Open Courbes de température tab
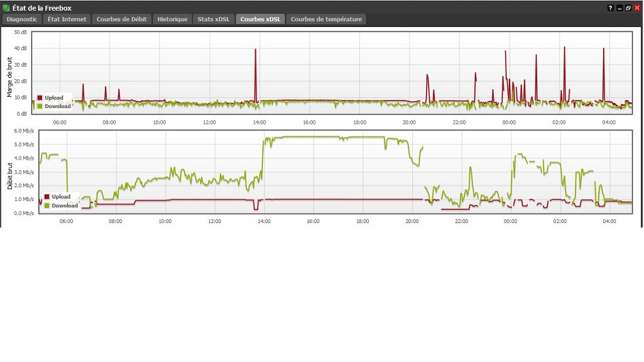 tap(326, 19)
